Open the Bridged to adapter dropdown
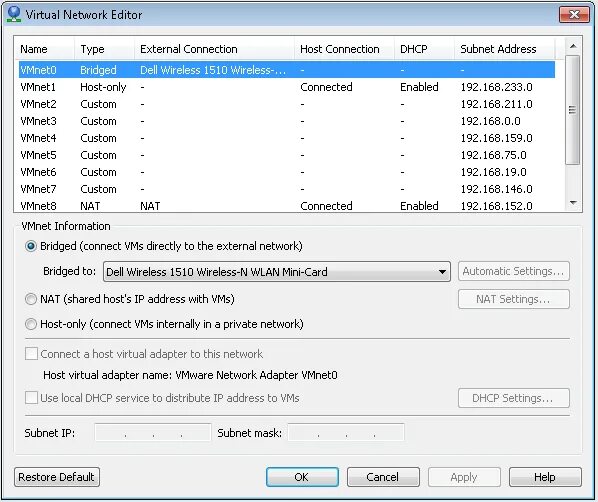Image resolution: width=598 pixels, height=502 pixels. (277, 272)
